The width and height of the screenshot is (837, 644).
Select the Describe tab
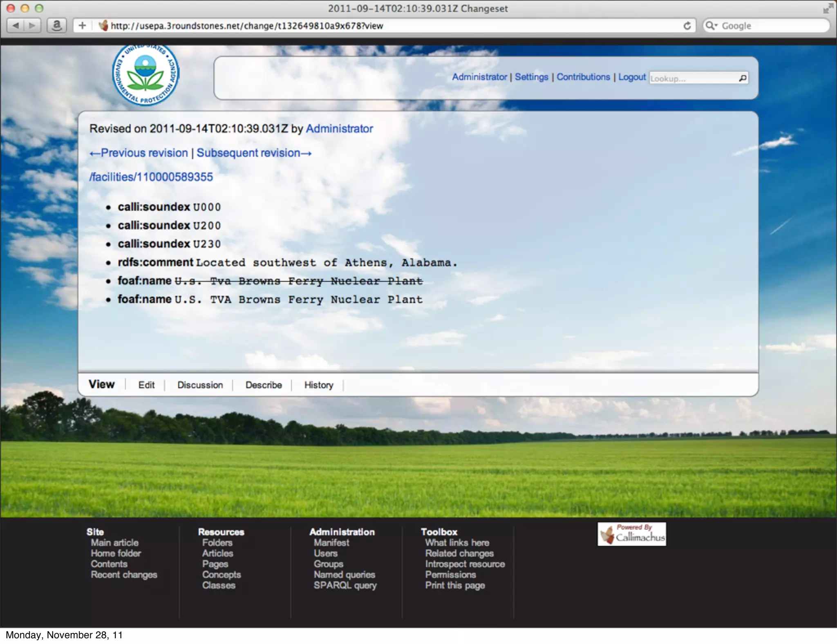coord(264,385)
